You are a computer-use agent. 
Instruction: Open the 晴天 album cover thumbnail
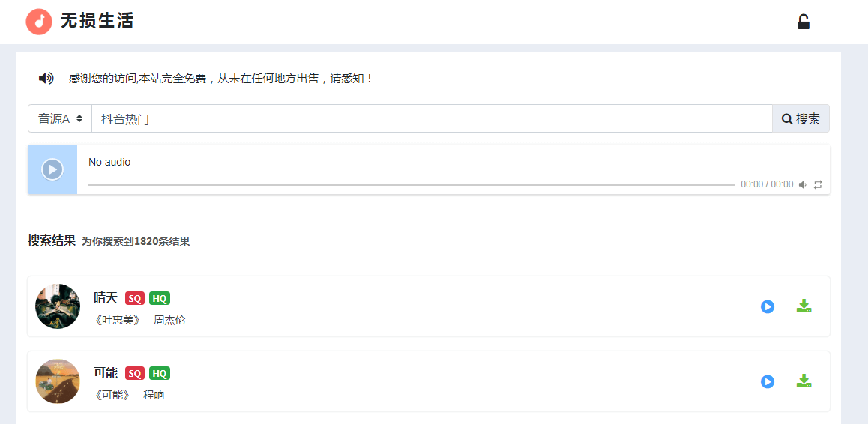tap(58, 306)
